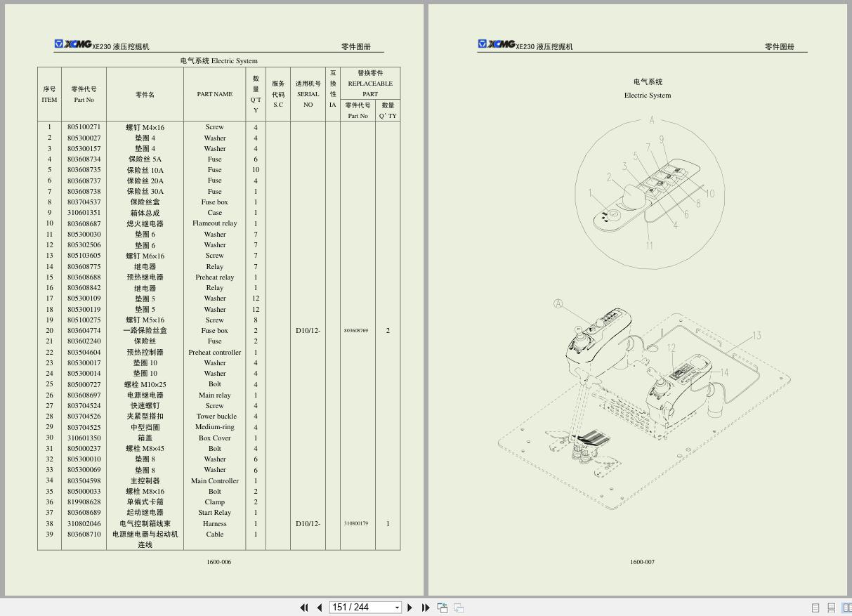Click 'Harness' part name
Viewport: 852px width, 616px height.
click(x=214, y=523)
